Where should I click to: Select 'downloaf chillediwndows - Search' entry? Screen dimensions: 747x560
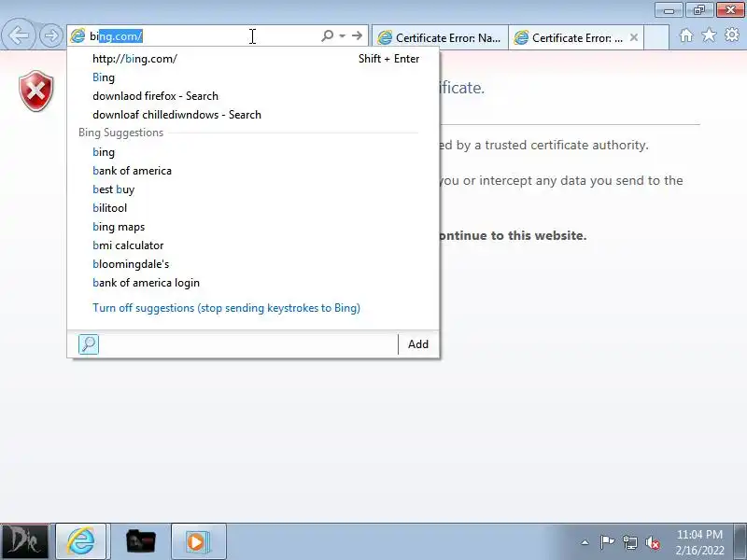tap(253, 114)
